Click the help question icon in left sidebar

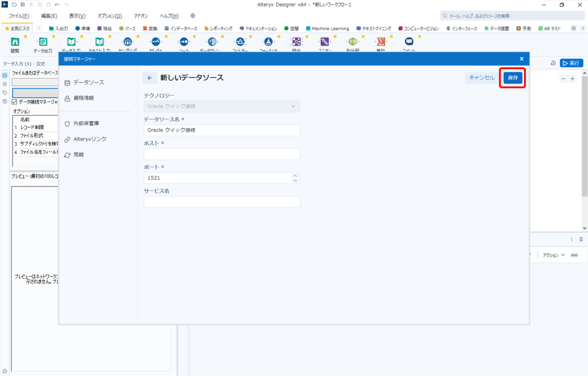tap(5, 101)
